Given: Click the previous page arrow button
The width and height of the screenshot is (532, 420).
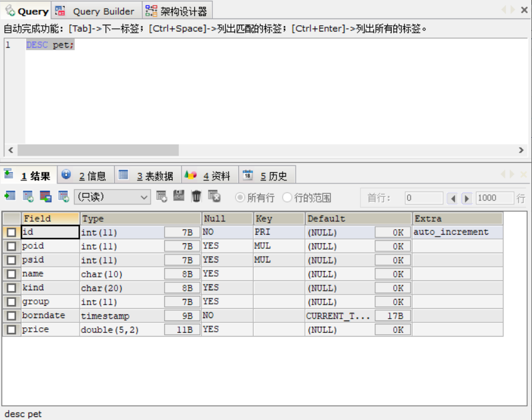Looking at the screenshot, I should [452, 198].
